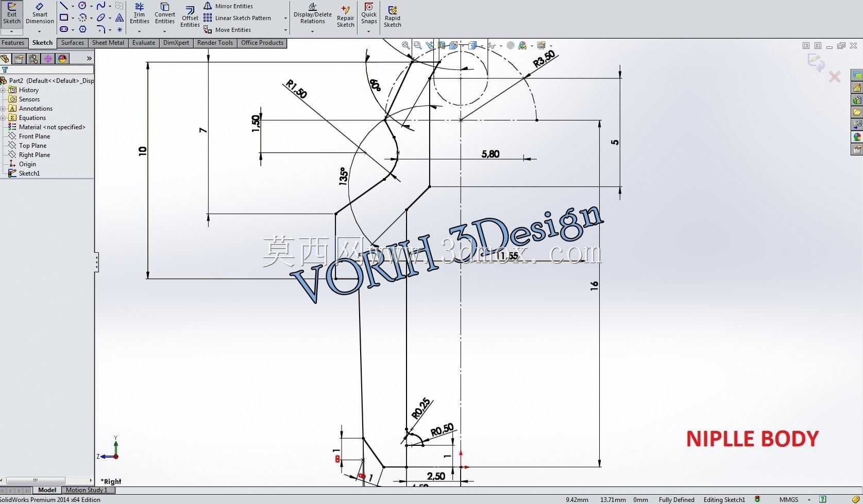Select Front Plane in feature tree
The height and width of the screenshot is (504, 863).
click(x=29, y=136)
